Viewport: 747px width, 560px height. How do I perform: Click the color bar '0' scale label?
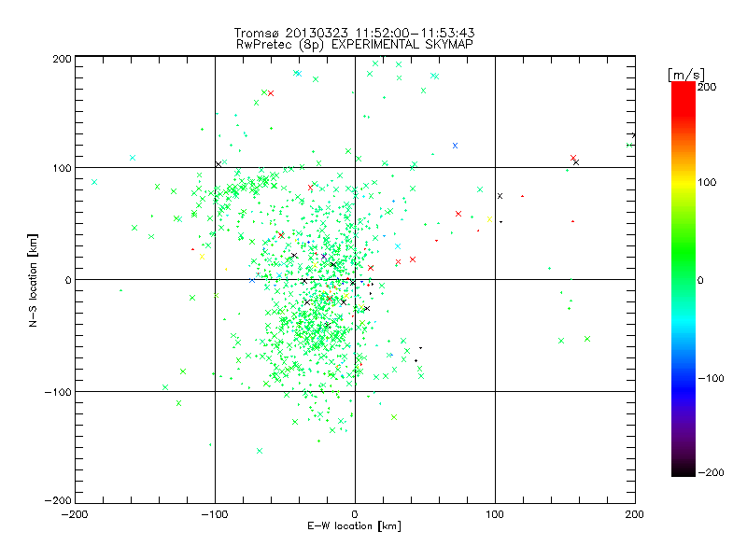pyautogui.click(x=700, y=280)
